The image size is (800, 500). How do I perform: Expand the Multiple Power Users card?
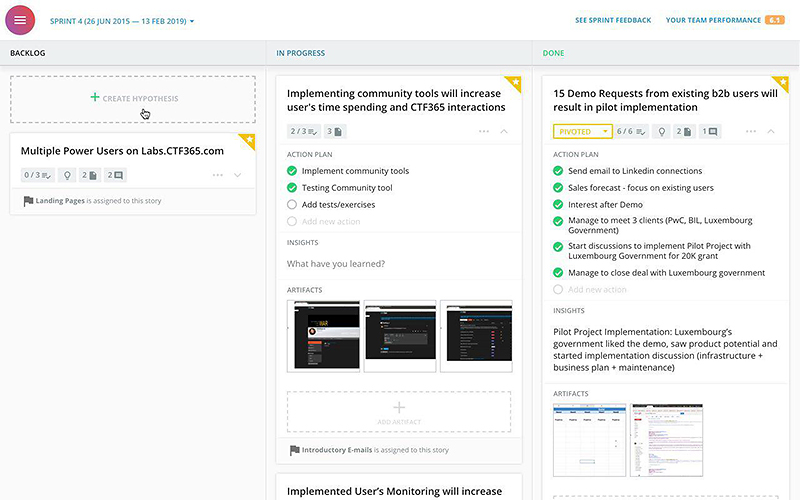(x=238, y=175)
